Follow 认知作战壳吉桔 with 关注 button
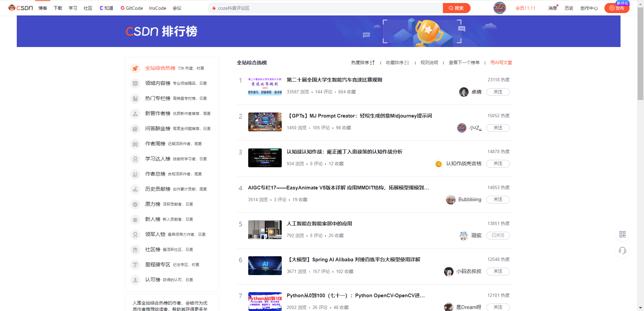The height and width of the screenshot is (311, 644). point(498,164)
